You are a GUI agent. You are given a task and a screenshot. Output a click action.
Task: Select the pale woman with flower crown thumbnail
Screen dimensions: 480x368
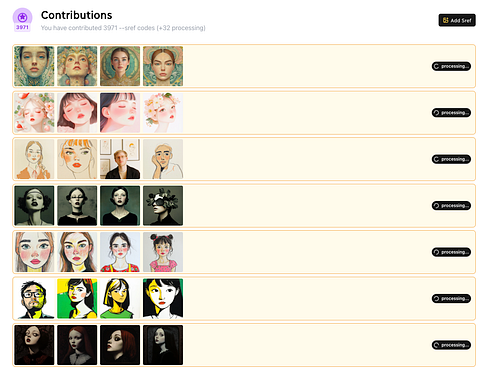coord(163,113)
